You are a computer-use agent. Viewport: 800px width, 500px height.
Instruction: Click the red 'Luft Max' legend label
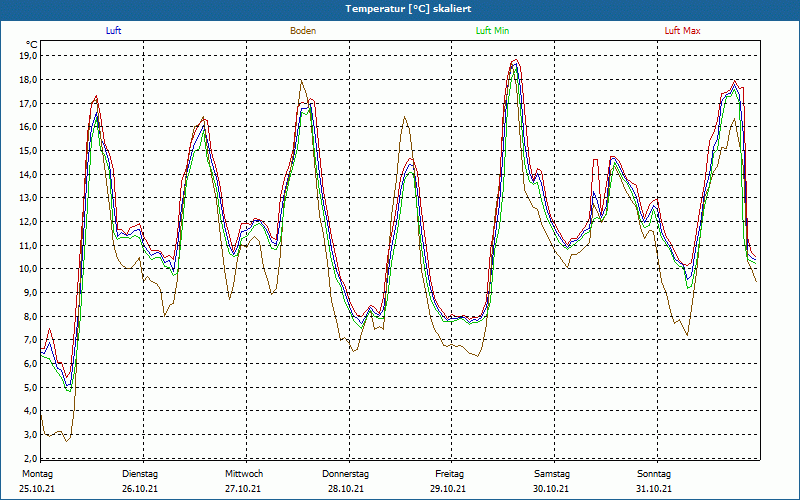coord(682,31)
